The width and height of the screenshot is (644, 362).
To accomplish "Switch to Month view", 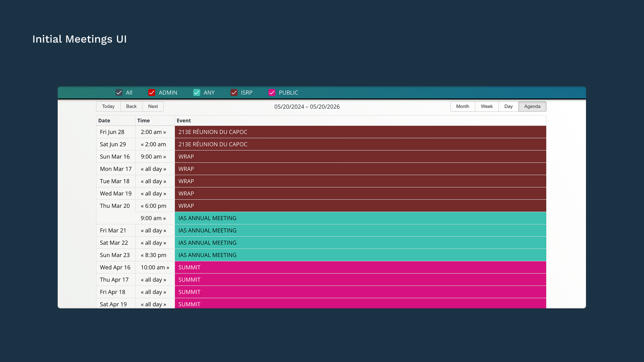I will click(x=463, y=106).
